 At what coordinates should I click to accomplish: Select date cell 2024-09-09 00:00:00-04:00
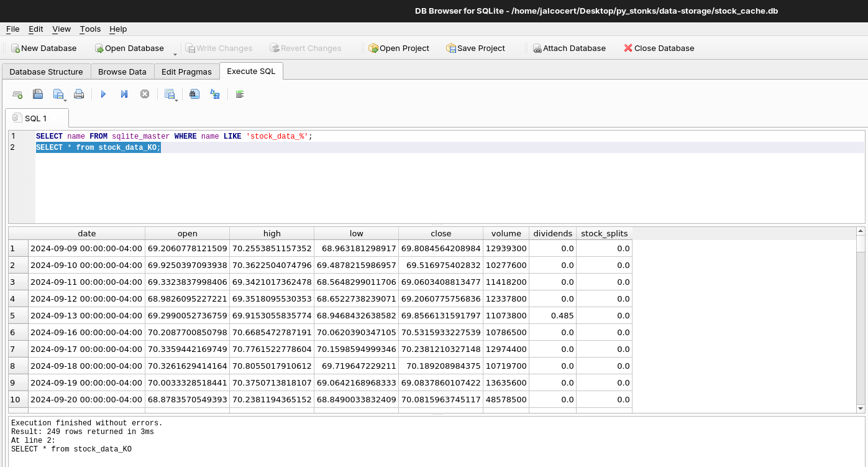[x=86, y=248]
